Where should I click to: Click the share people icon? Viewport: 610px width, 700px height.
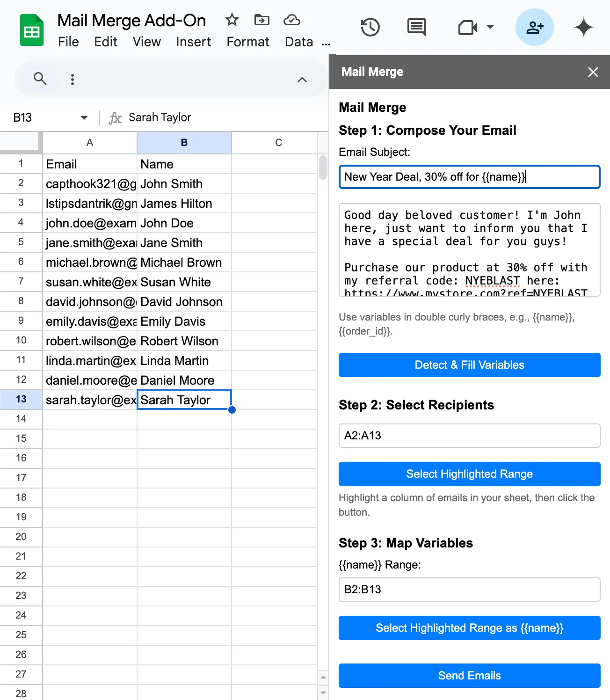point(534,27)
